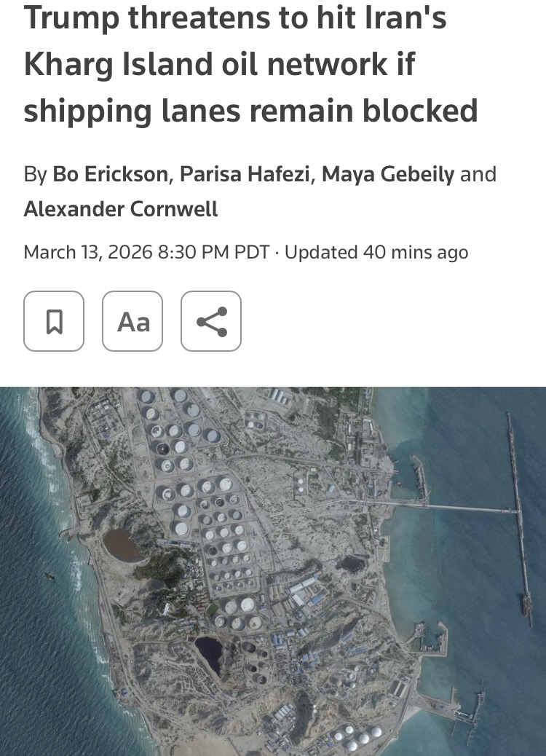View Alexander Cornwell's author page
This screenshot has height=756, width=546.
tap(120, 209)
